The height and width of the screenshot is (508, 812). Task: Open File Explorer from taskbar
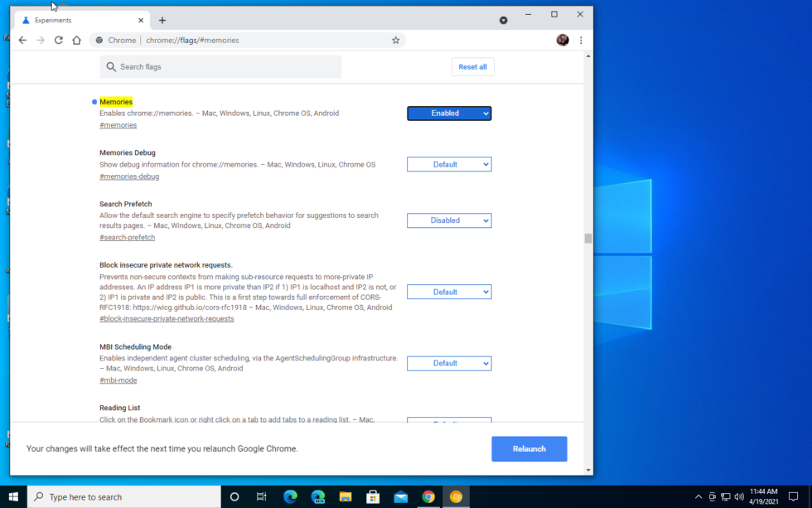tap(346, 496)
